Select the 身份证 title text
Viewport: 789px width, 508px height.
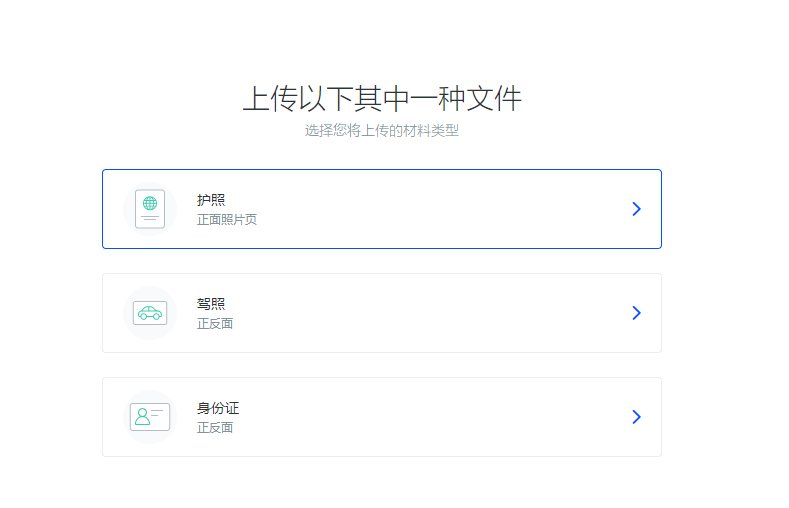218,408
